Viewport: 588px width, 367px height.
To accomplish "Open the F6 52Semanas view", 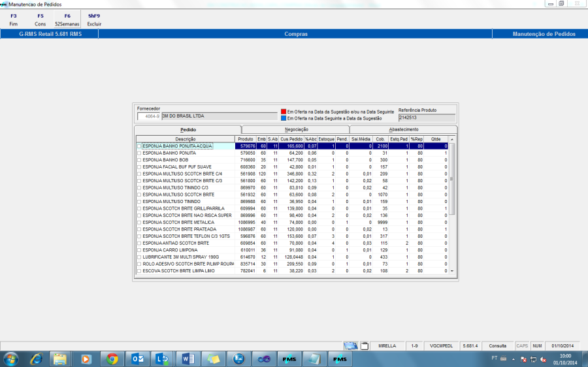I will (x=67, y=20).
